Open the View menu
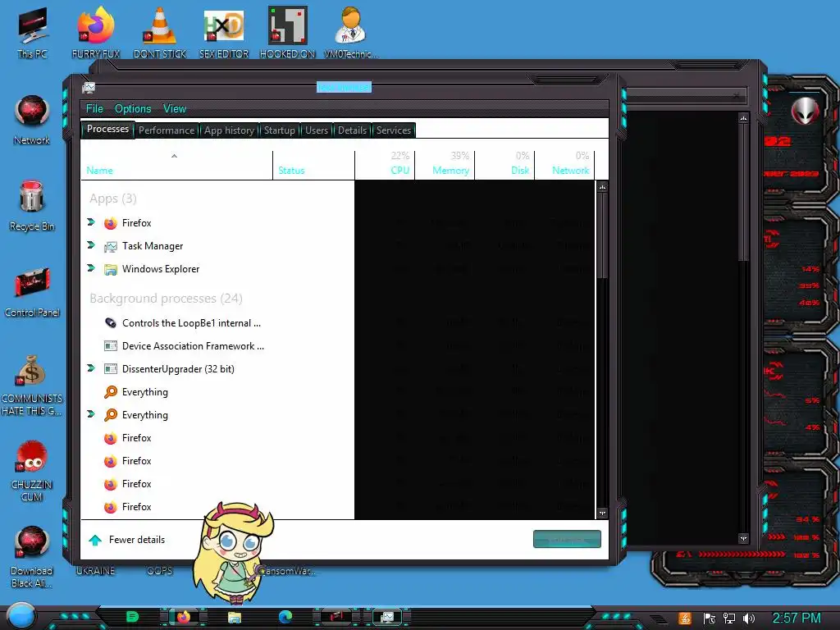This screenshot has height=630, width=840. [175, 109]
